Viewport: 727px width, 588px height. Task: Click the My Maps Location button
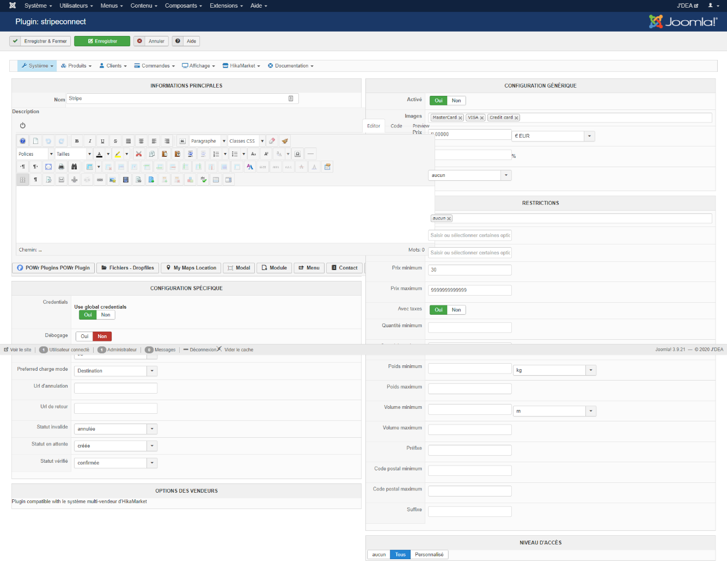pyautogui.click(x=191, y=268)
